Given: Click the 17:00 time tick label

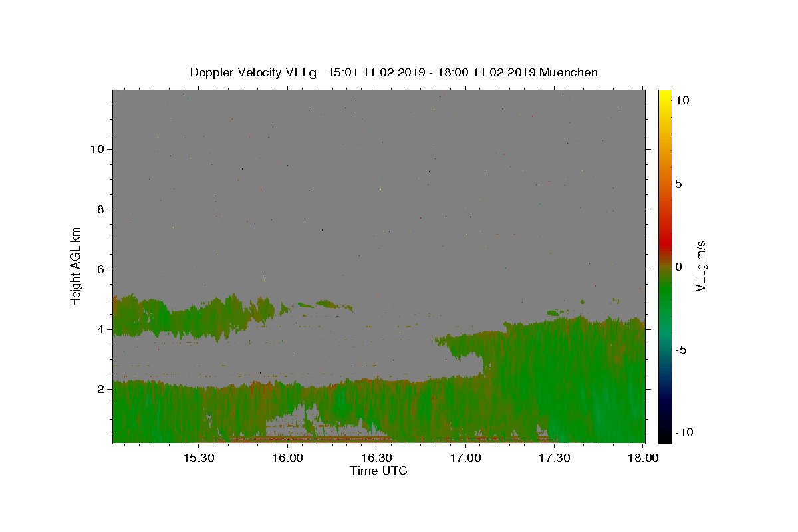Looking at the screenshot, I should click(465, 458).
